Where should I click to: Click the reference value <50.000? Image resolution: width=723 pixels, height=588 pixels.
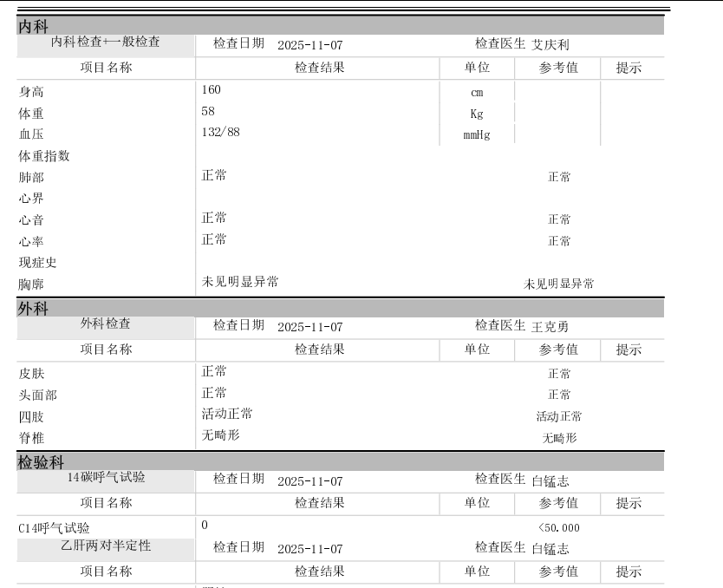pyautogui.click(x=559, y=528)
